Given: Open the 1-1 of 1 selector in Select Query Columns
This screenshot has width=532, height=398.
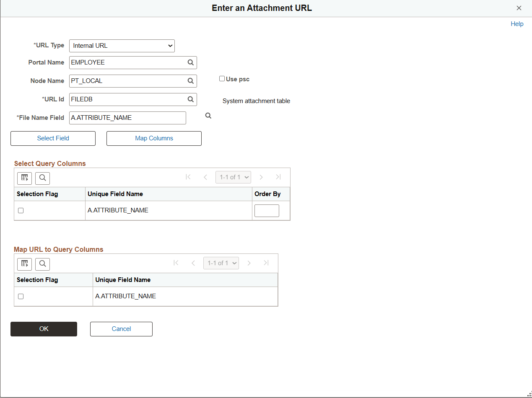Looking at the screenshot, I should click(233, 177).
